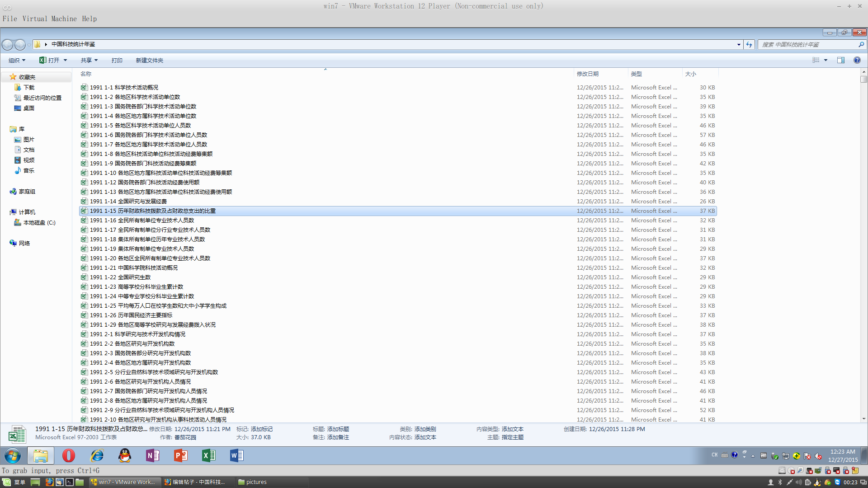868x488 pixels.
Task: Expand the view options dropdown arrow
Action: coord(826,60)
